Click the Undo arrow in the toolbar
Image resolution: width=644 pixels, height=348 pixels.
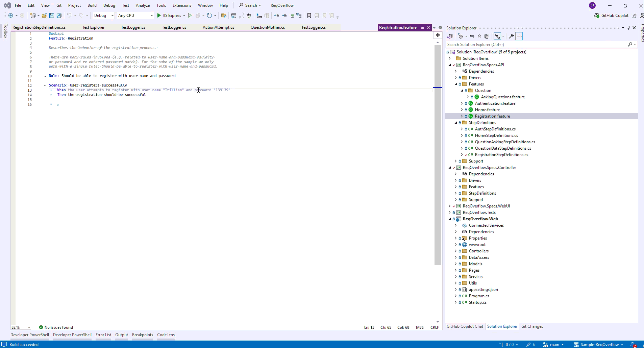coord(69,16)
